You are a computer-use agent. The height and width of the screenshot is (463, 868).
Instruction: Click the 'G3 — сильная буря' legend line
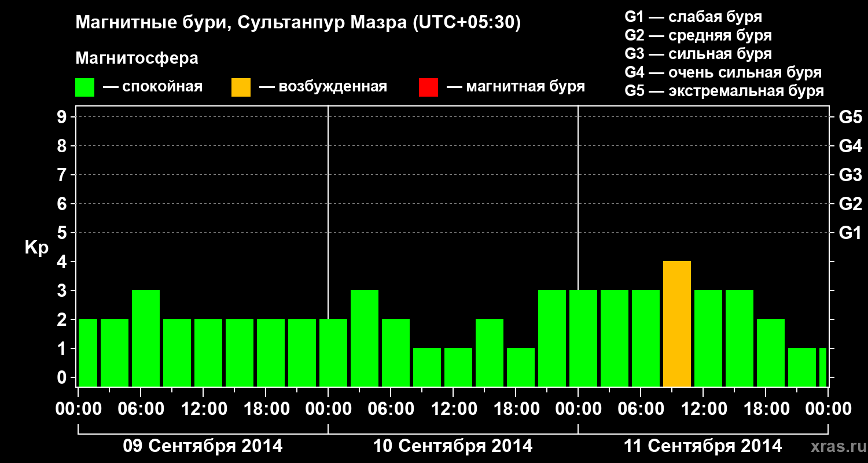click(x=698, y=54)
